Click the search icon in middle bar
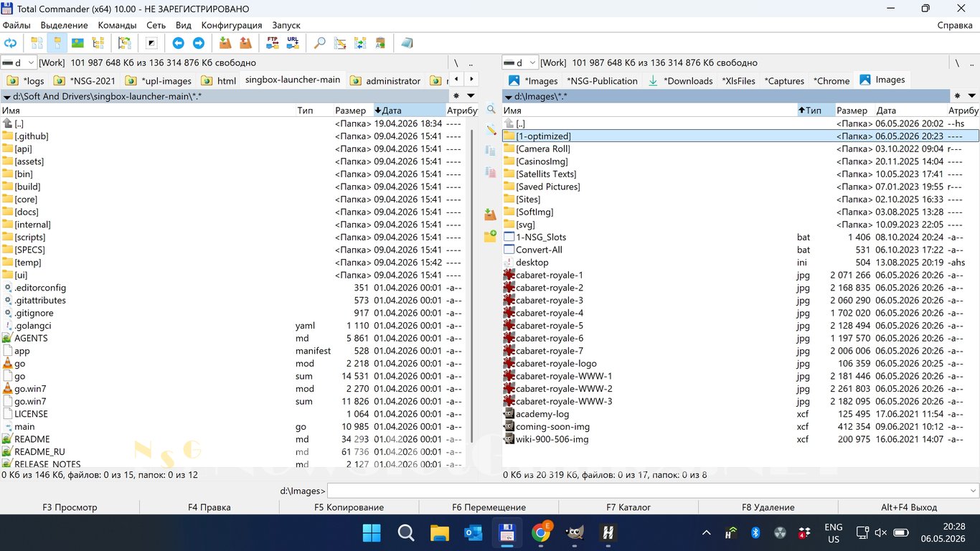This screenshot has height=551, width=980. tap(491, 110)
